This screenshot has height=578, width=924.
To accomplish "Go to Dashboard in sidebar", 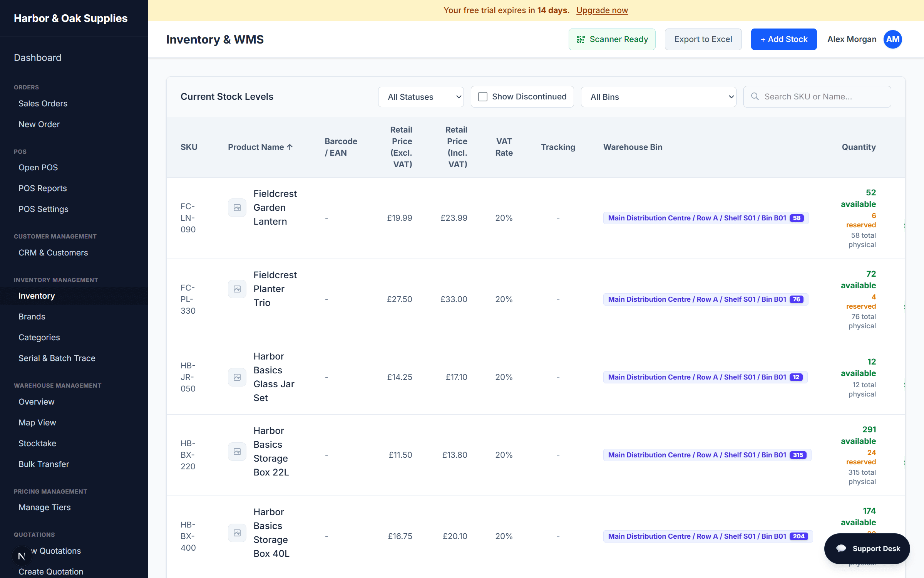I will (x=38, y=57).
